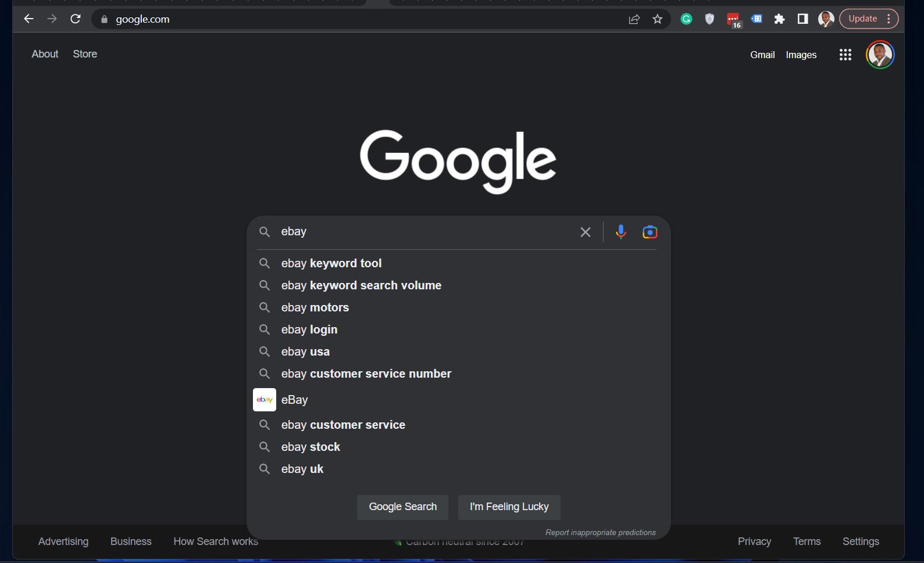Open the Settings footer menu
924x563 pixels.
pos(861,542)
